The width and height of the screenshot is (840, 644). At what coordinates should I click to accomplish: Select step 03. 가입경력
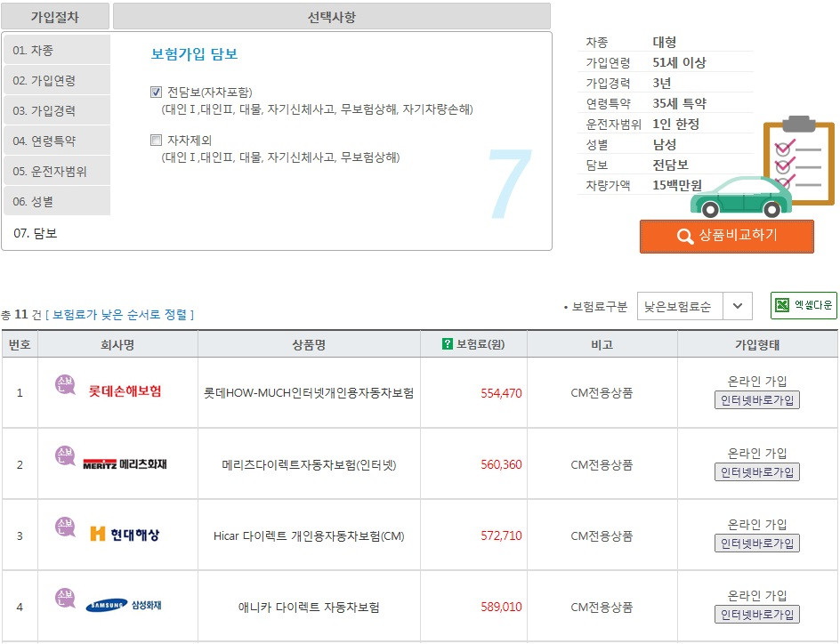point(57,110)
